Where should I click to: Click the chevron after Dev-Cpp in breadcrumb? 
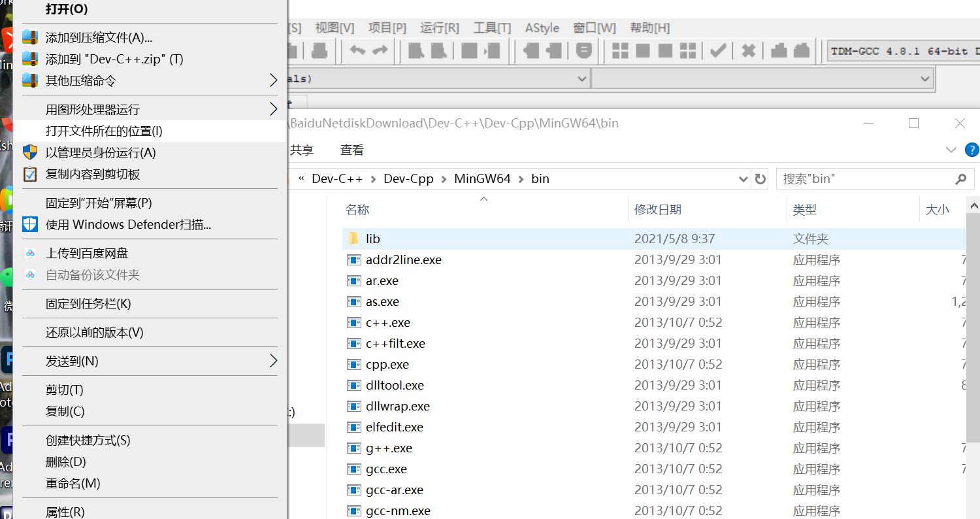pos(444,178)
